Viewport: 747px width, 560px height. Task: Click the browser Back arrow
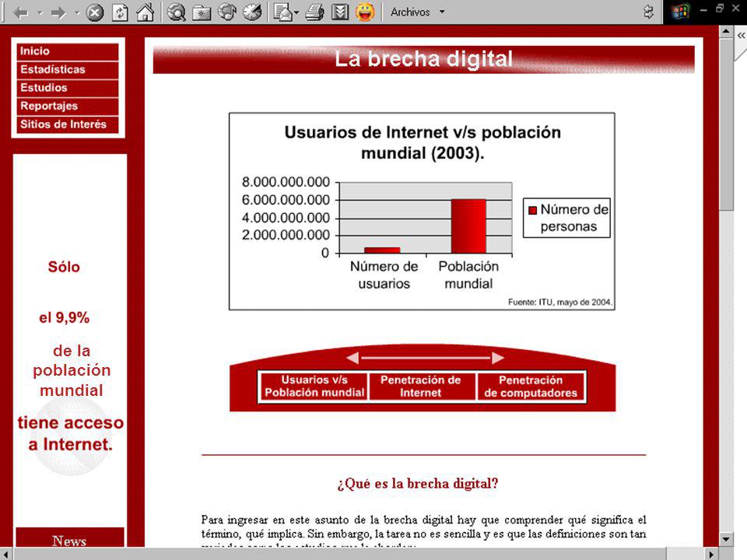coord(22,12)
